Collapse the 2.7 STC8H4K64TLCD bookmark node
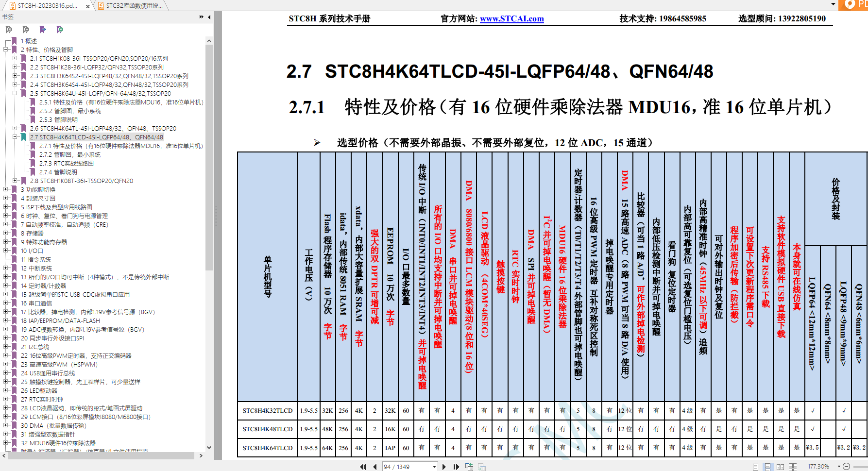Screen dimensions: 868x471 point(15,137)
